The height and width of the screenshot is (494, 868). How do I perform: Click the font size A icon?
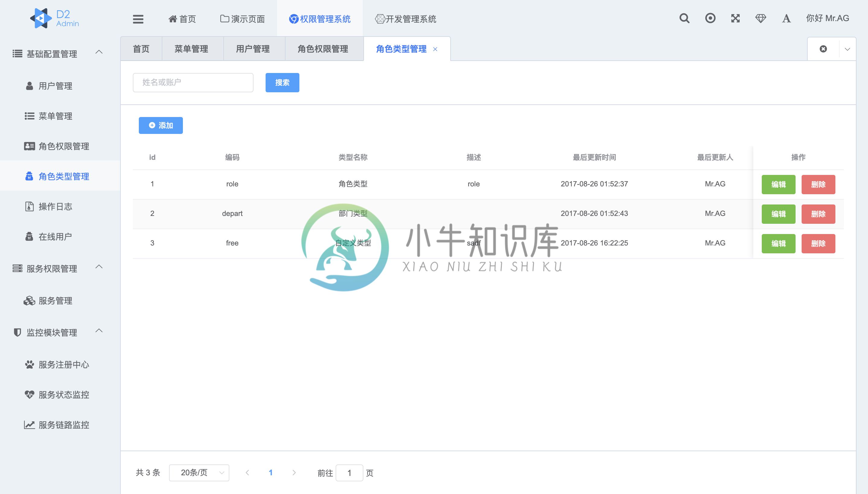[x=786, y=18]
